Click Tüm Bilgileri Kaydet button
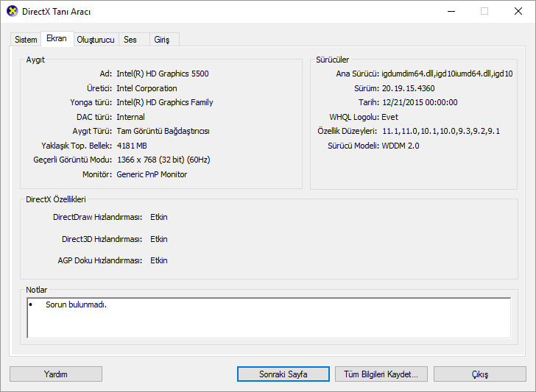536x392 pixels. (x=381, y=374)
